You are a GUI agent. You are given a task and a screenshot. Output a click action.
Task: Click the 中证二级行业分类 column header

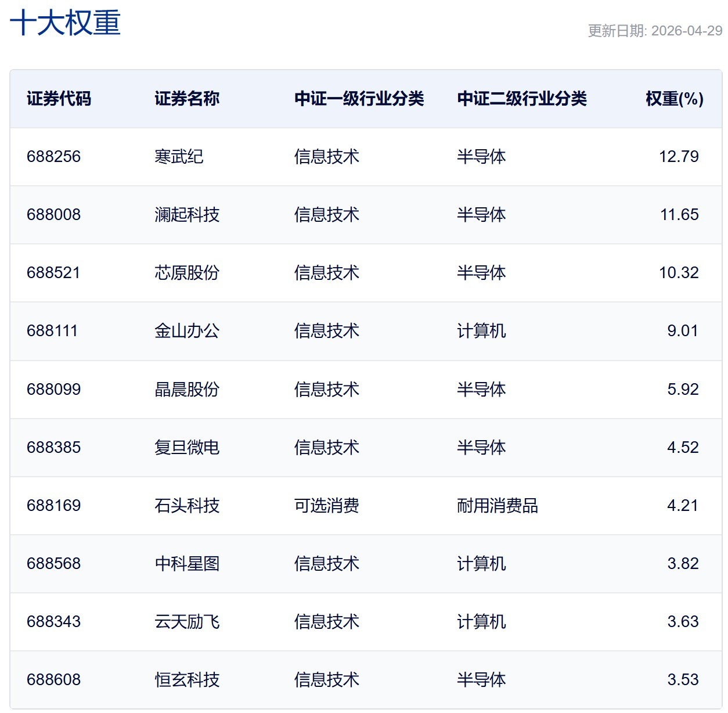[521, 99]
